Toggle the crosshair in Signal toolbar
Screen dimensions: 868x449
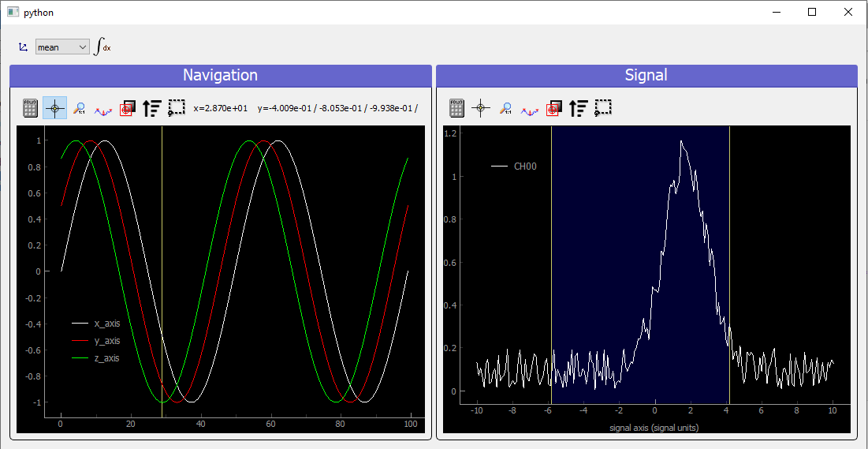(x=480, y=107)
